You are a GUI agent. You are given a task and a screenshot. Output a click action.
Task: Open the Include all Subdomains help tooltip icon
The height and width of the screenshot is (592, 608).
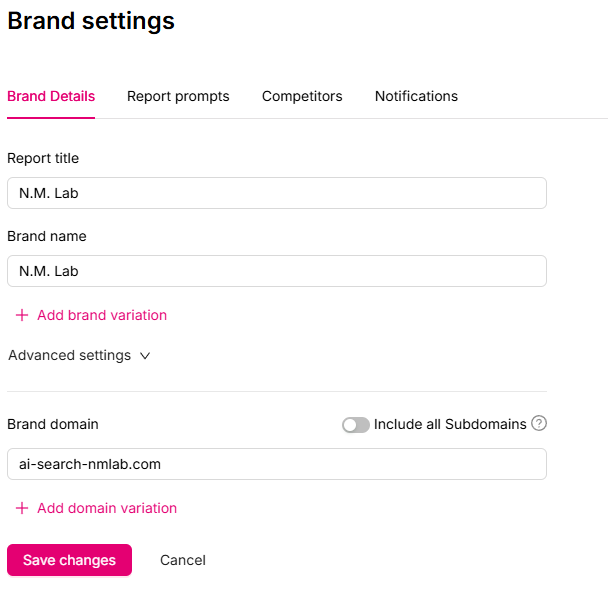[x=539, y=423]
